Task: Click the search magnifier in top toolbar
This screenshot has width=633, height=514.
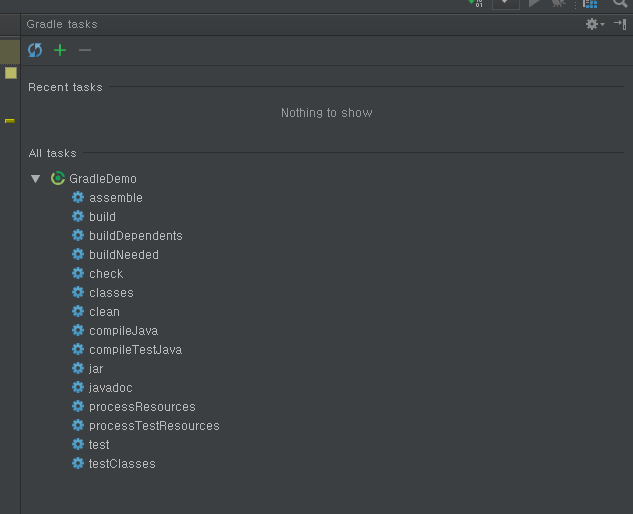Action: pos(620,3)
